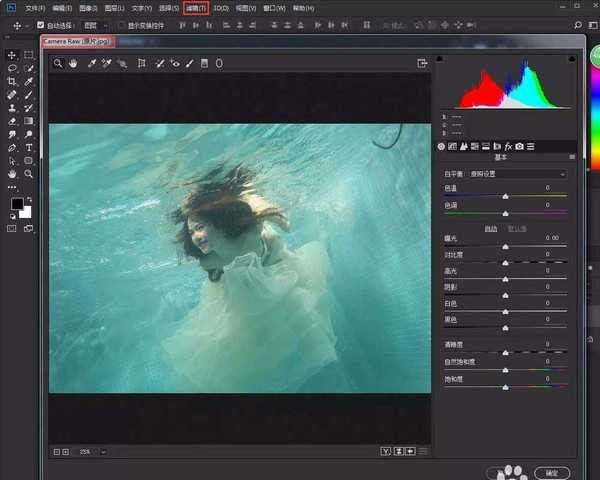Open the 图像(I) menu
This screenshot has height=480, width=600.
[x=90, y=8]
